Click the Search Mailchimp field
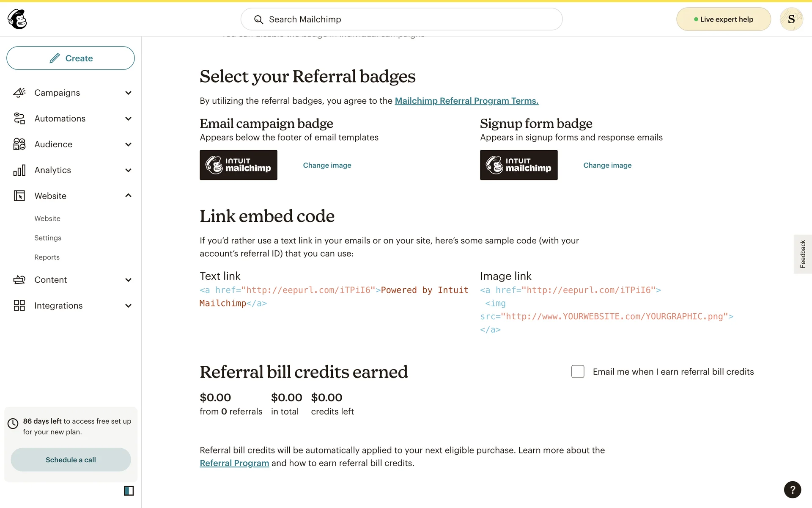 point(402,19)
